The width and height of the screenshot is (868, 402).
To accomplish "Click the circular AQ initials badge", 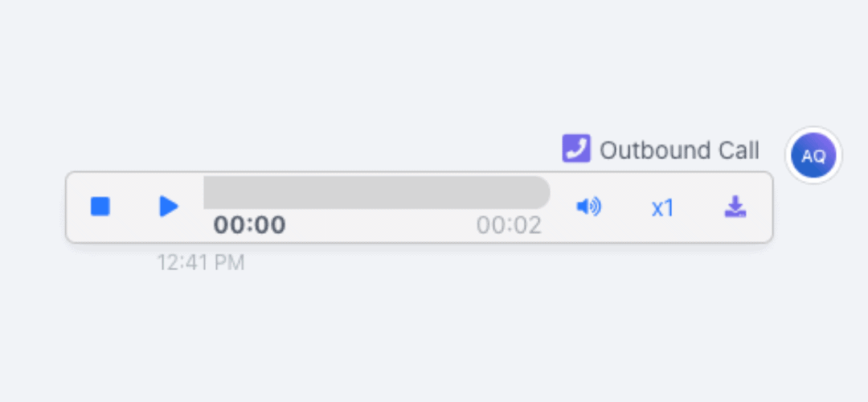I will [813, 156].
